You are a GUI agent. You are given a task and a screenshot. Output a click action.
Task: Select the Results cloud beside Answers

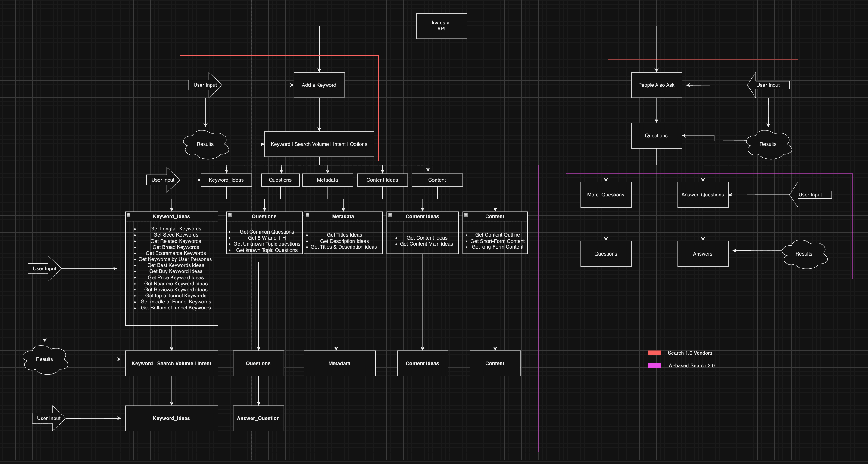coord(804,254)
